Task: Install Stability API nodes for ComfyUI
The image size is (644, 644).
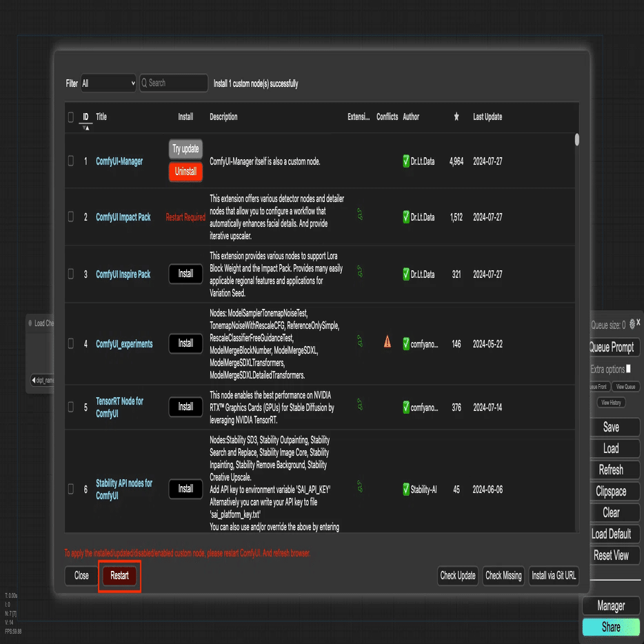Action: click(185, 489)
